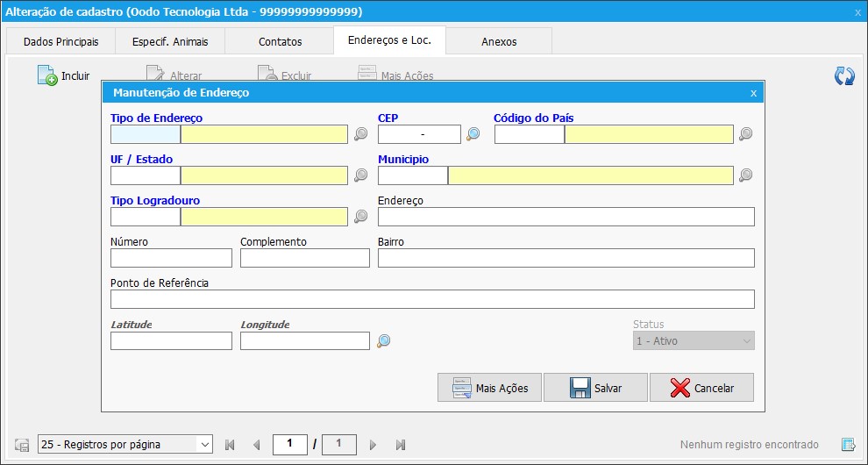
Task: Open Municipio lookup magnifier
Action: [x=746, y=175]
